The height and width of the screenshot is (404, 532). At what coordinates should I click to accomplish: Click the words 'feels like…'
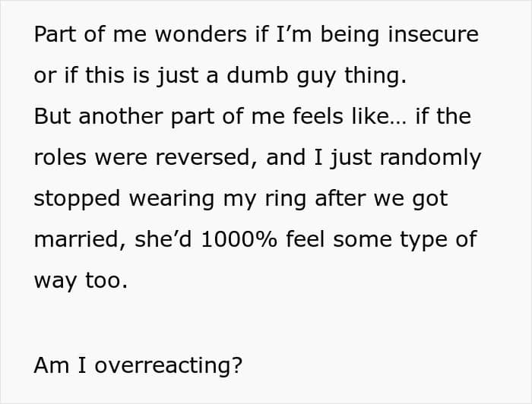pos(349,116)
